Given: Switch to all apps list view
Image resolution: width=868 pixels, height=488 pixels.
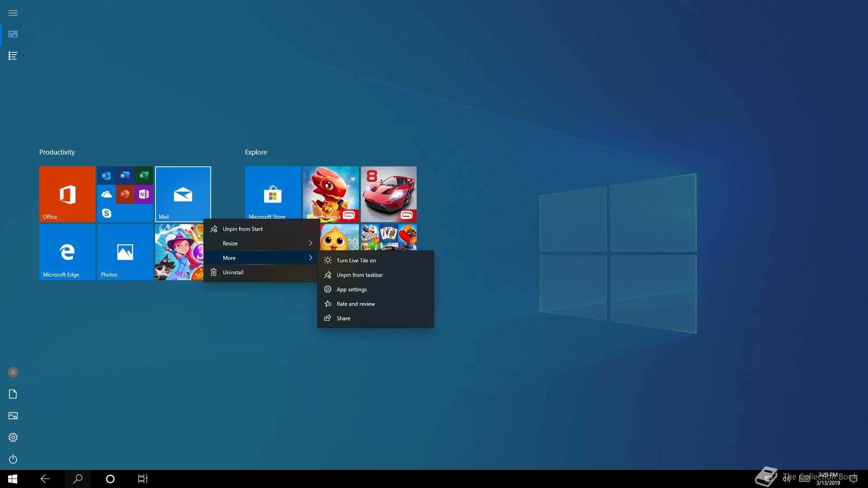Looking at the screenshot, I should click(13, 56).
